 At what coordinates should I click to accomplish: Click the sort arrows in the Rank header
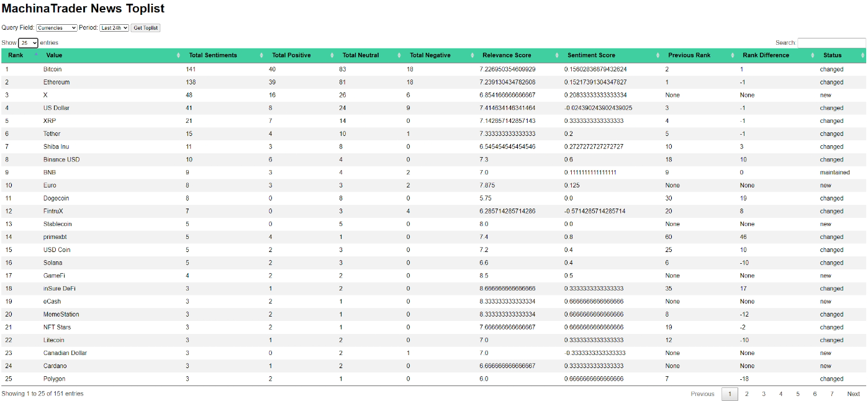click(x=36, y=55)
